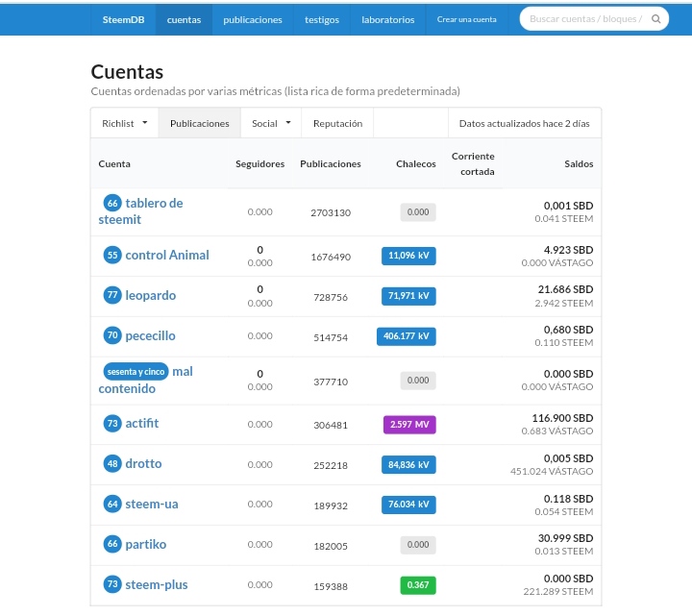Open the control Animal account
The height and width of the screenshot is (616, 692).
[167, 255]
